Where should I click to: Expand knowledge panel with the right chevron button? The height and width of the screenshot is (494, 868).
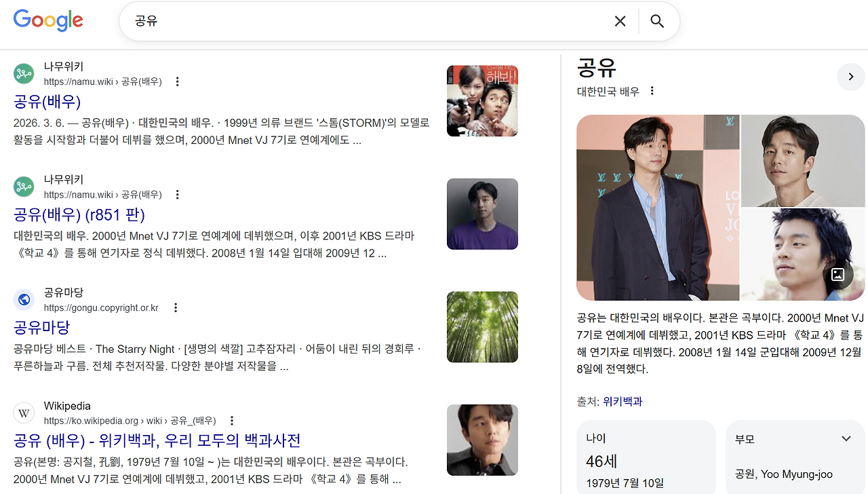click(x=851, y=77)
